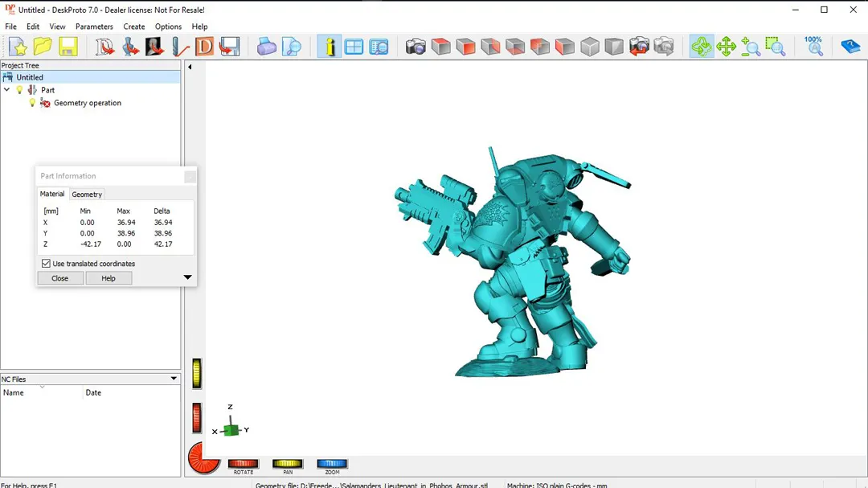868x488 pixels.
Task: Select the Geometry operation tree item
Action: pyautogui.click(x=88, y=103)
